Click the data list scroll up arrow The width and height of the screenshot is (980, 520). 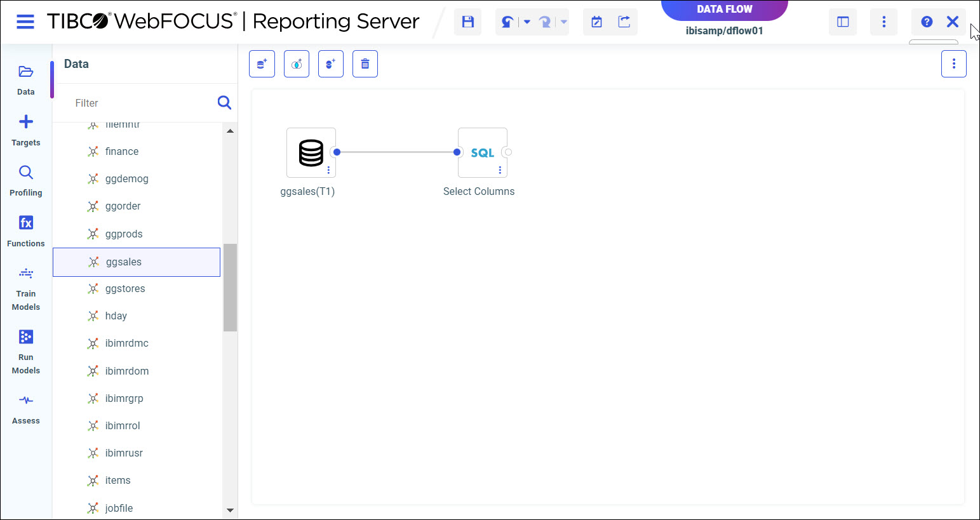click(x=230, y=131)
